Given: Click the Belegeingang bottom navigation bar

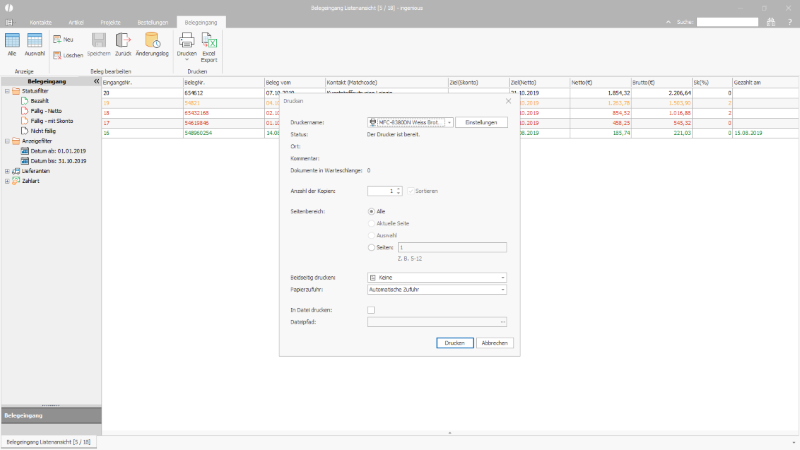Looking at the screenshot, I should [x=51, y=415].
